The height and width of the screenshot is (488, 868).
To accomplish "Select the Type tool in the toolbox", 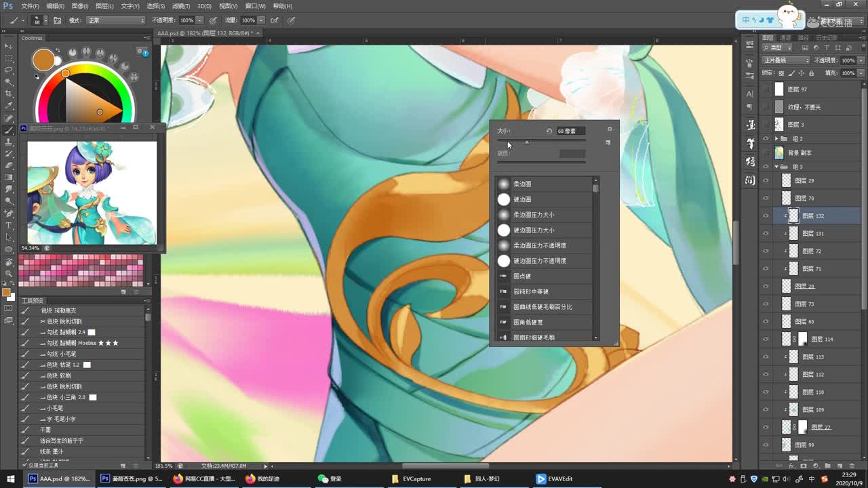I will pos(9,225).
